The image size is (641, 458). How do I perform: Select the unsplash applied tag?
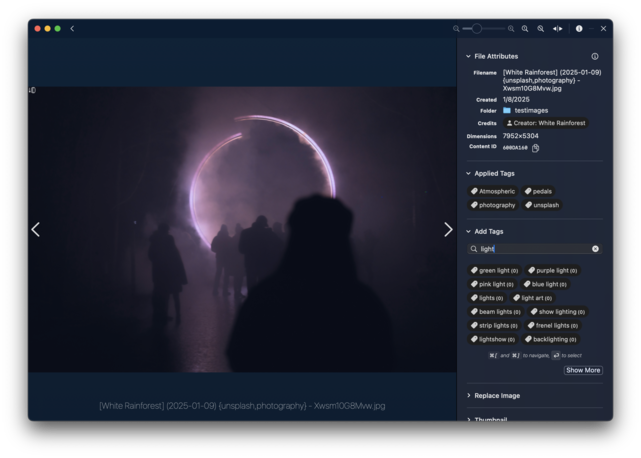(542, 205)
